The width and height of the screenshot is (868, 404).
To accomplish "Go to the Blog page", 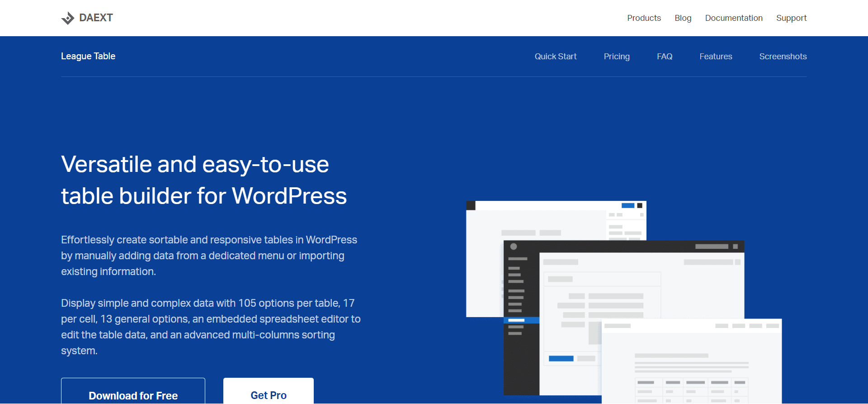I will pyautogui.click(x=683, y=18).
